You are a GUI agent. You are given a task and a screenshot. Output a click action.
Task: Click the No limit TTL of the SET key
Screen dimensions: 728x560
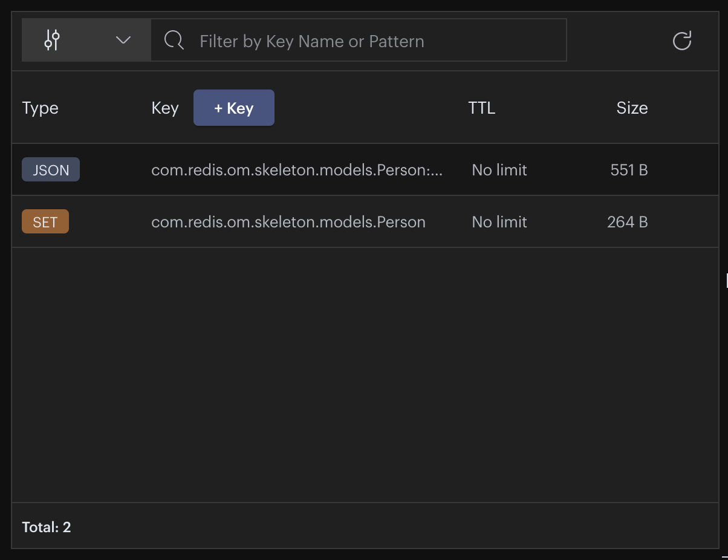(x=499, y=221)
